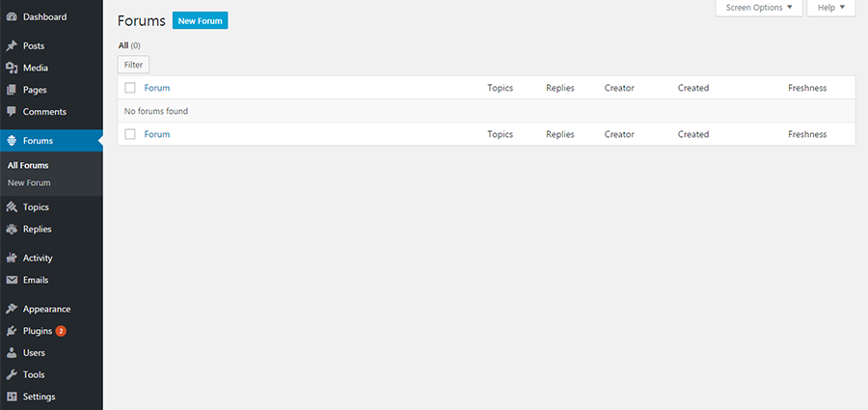The height and width of the screenshot is (410, 868).
Task: Click the Replies icon in sidebar
Action: pyautogui.click(x=12, y=230)
